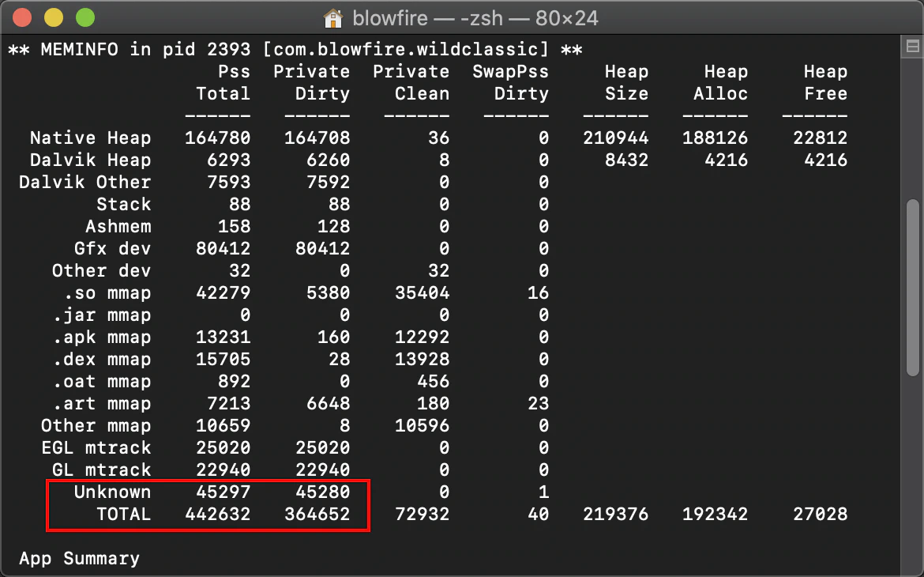Click Other mmap Pss value 10659

point(223,425)
